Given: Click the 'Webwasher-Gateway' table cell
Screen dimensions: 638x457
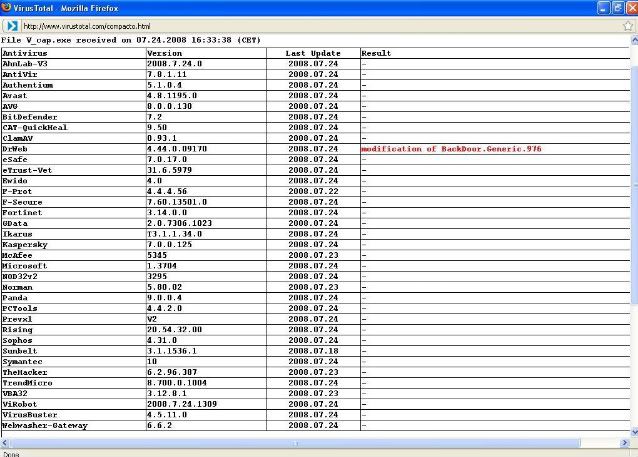Looking at the screenshot, I should pyautogui.click(x=74, y=425).
